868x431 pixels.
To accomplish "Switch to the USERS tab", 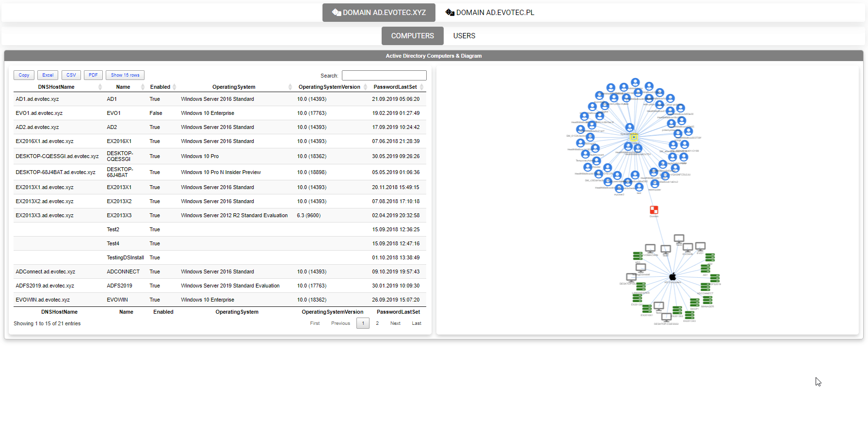I will pos(464,36).
